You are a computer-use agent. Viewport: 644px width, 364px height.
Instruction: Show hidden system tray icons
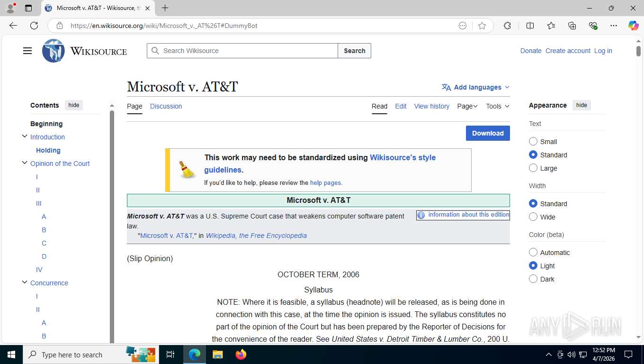click(549, 355)
